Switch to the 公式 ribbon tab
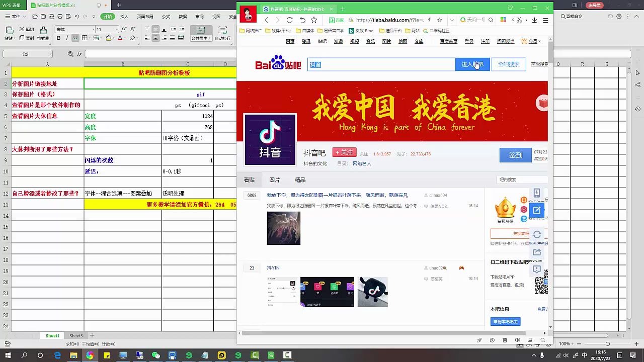The image size is (644, 362). (166, 17)
